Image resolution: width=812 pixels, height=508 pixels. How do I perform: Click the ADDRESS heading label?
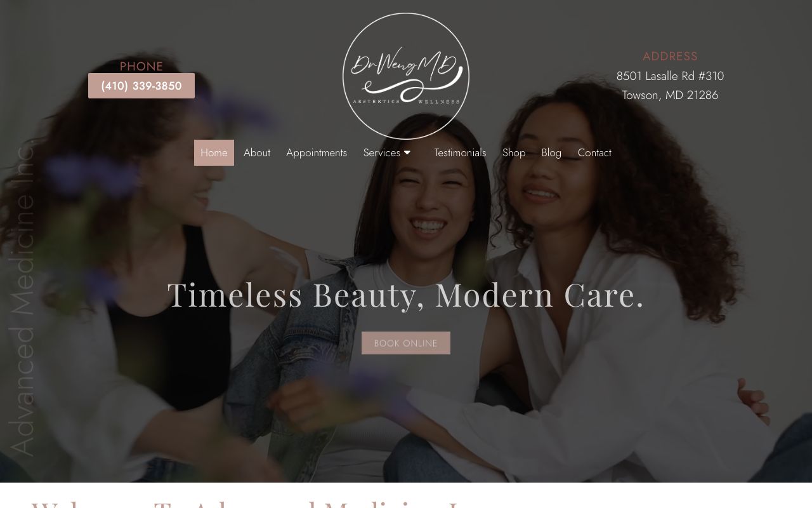point(670,57)
